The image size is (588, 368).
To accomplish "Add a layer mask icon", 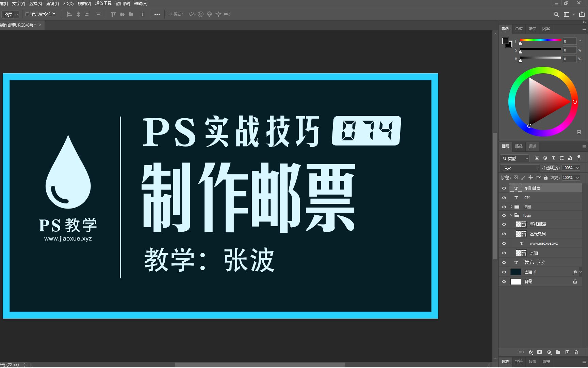I will 539,352.
